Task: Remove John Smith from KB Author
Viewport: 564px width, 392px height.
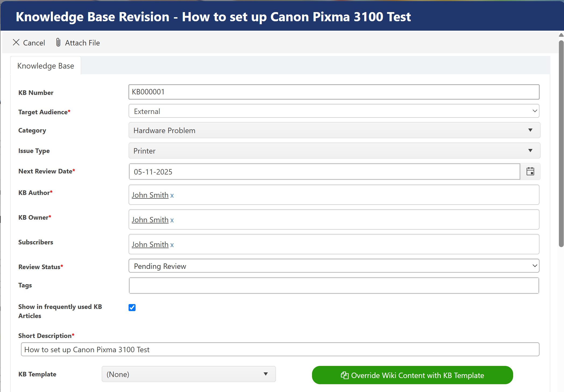Action: tap(172, 196)
